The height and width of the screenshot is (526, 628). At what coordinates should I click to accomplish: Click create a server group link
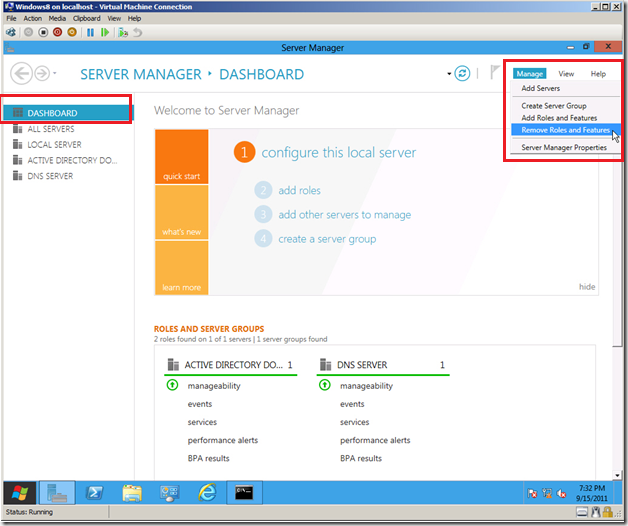pos(327,239)
